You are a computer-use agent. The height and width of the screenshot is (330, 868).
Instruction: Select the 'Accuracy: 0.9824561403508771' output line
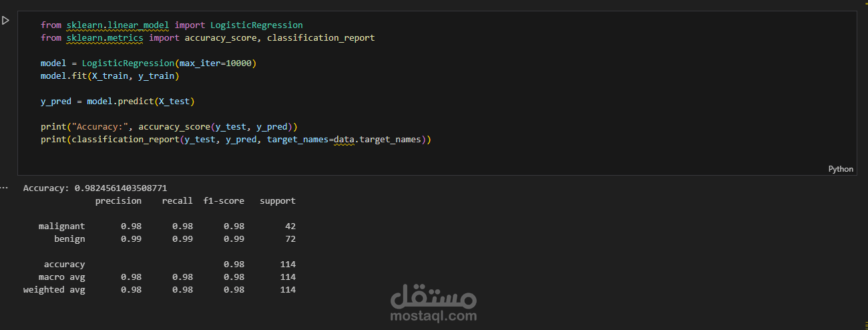[x=95, y=188]
